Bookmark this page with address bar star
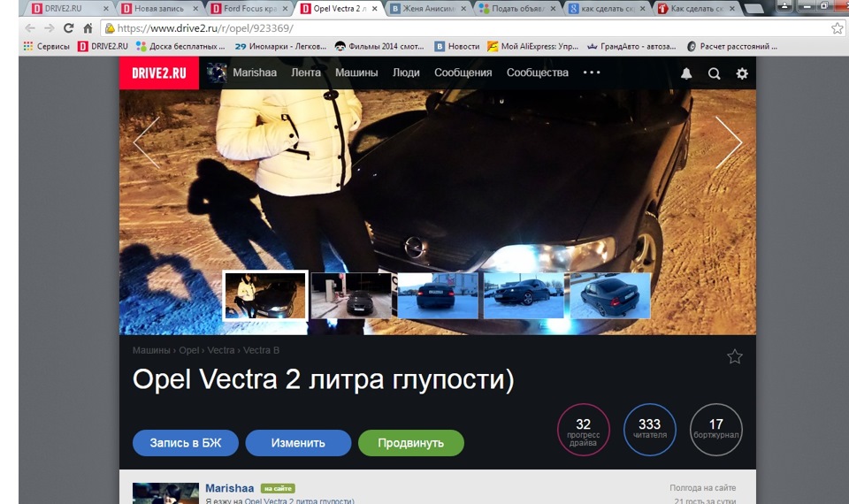 click(x=838, y=28)
